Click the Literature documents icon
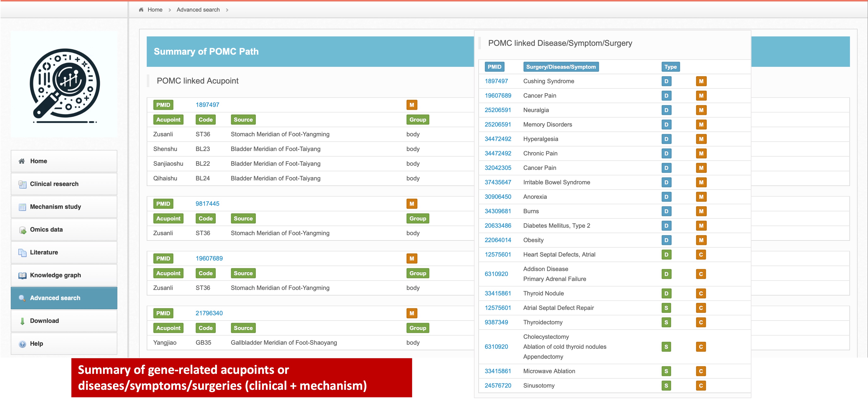Screen dimensions: 868x402 tap(22, 252)
